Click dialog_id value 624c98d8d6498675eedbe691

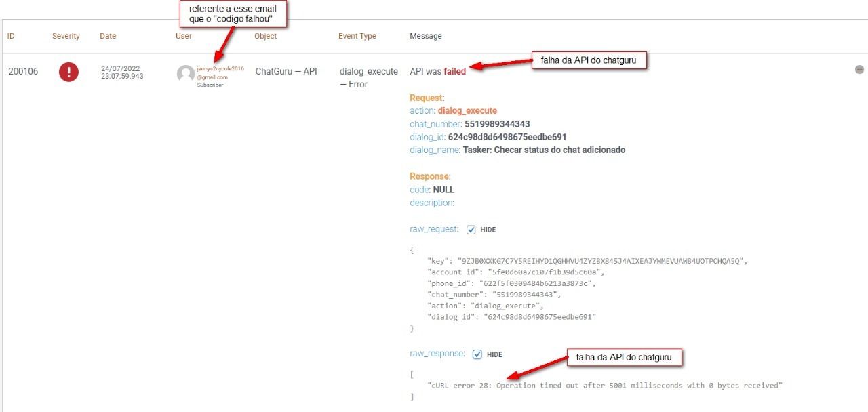(507, 137)
